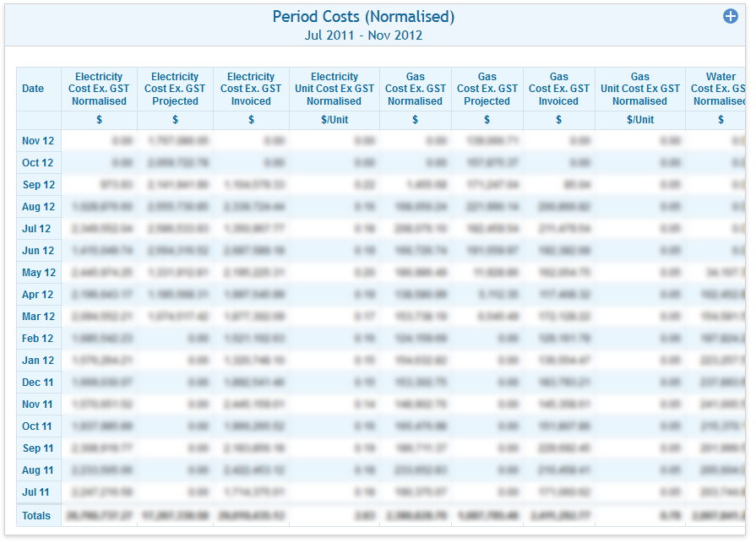Select the Totals row label
This screenshot has width=756, height=543.
[x=36, y=516]
